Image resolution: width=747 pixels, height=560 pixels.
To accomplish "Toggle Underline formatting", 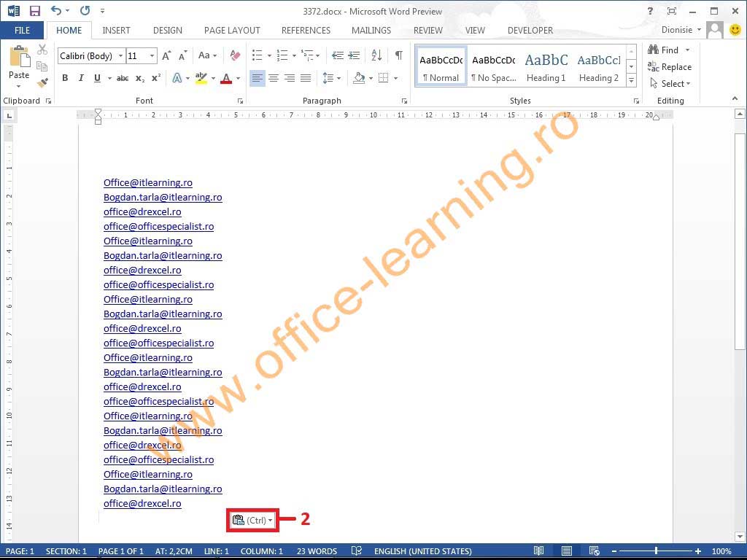I will click(x=97, y=78).
